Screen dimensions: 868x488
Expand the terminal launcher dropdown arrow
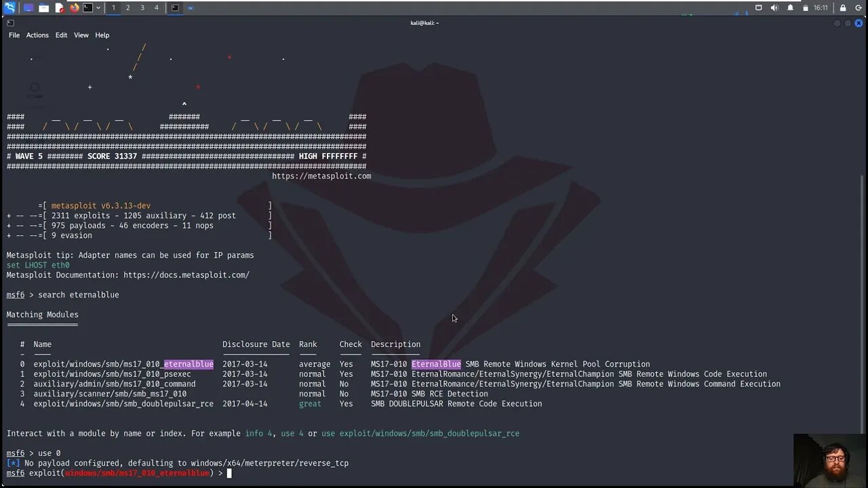[x=98, y=7]
